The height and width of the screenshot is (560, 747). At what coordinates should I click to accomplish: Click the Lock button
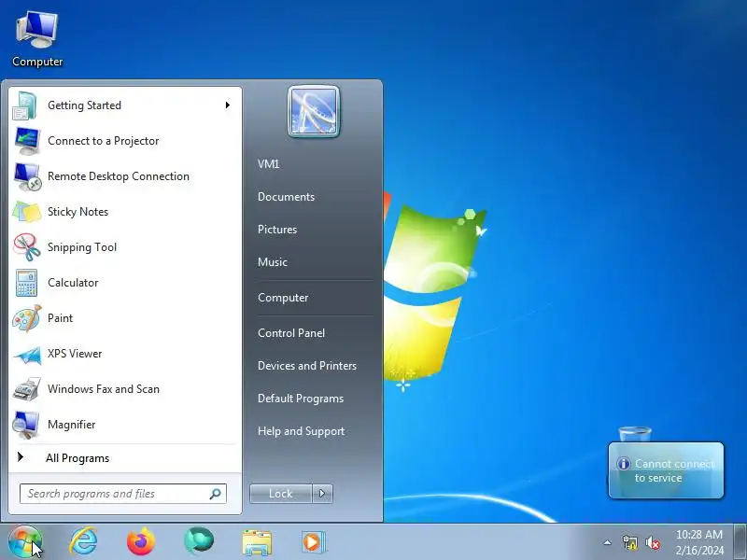coord(281,494)
